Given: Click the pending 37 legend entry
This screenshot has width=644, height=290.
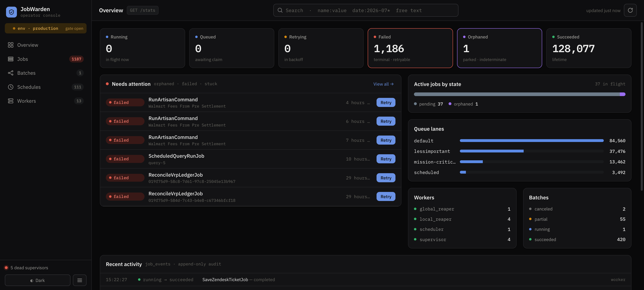Looking at the screenshot, I should click(428, 104).
